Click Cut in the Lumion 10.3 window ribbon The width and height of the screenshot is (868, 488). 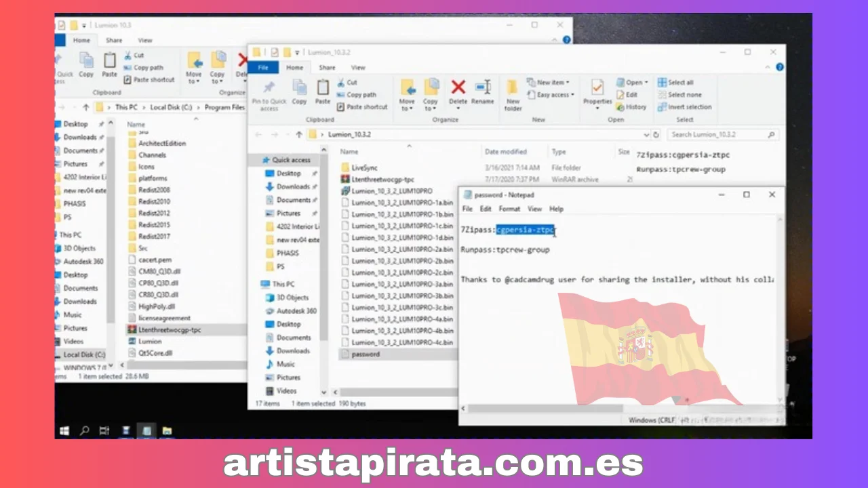click(x=134, y=56)
